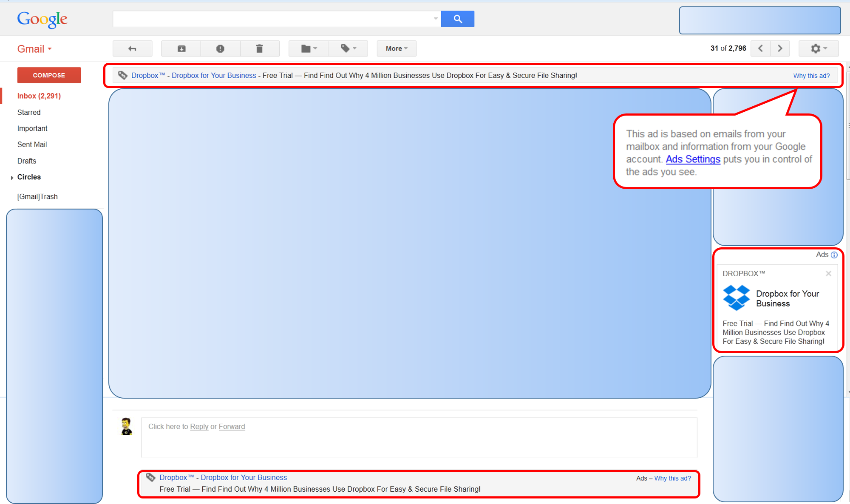
Task: Click the COMPOSE button
Action: pyautogui.click(x=49, y=75)
